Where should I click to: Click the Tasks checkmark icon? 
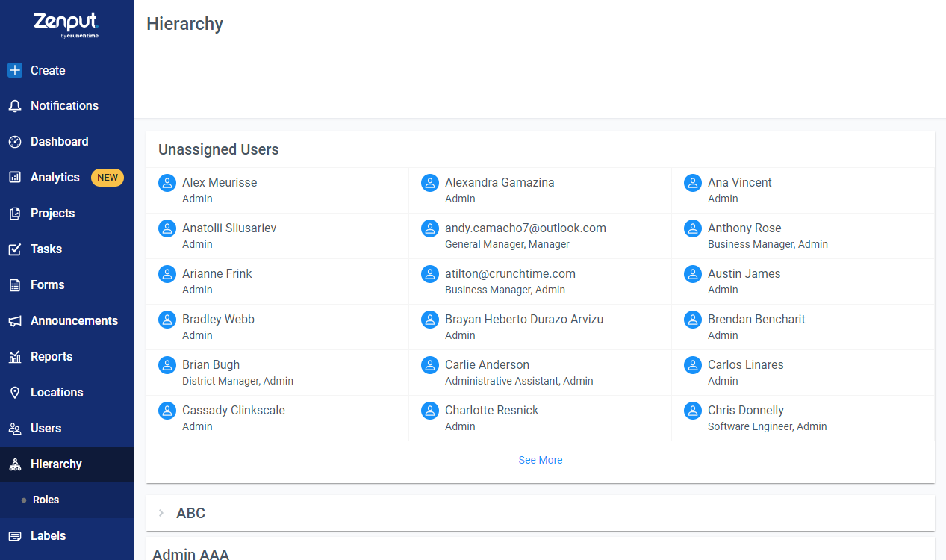click(15, 249)
